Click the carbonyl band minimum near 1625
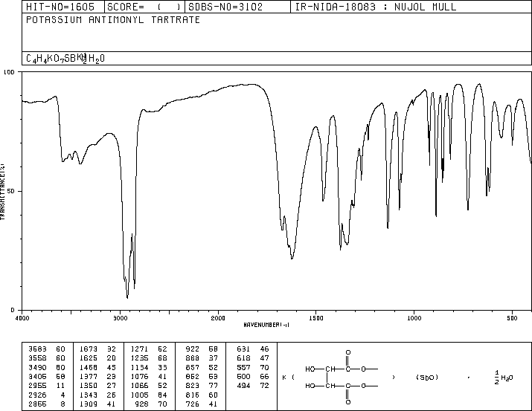The height and width of the screenshot is (411, 532). click(x=292, y=259)
